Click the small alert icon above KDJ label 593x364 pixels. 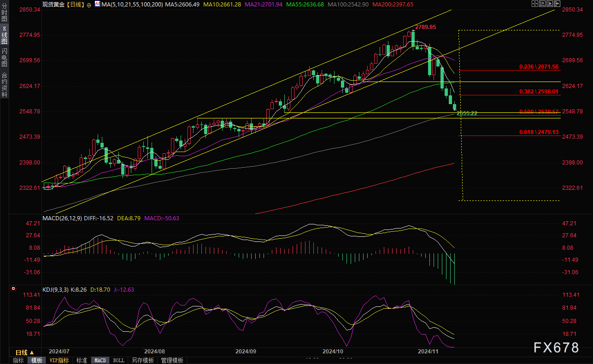coord(13,289)
